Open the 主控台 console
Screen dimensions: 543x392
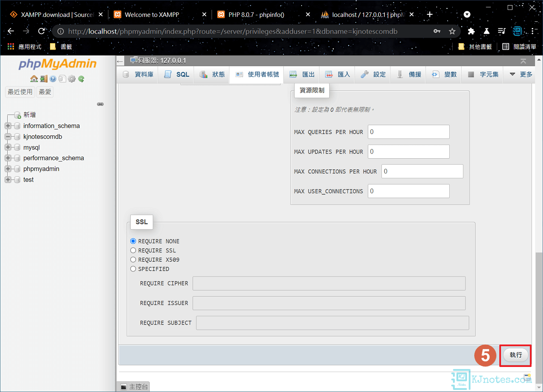point(133,387)
